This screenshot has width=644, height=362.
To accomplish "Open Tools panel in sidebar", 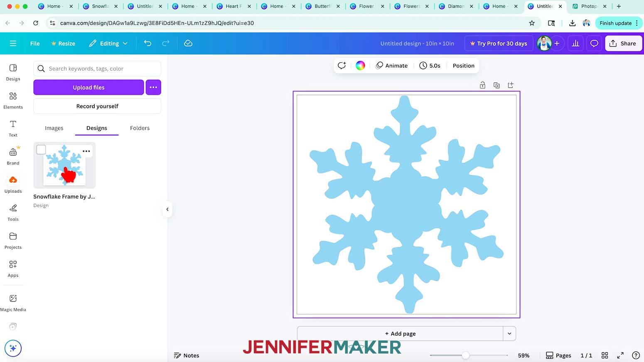I will click(13, 213).
